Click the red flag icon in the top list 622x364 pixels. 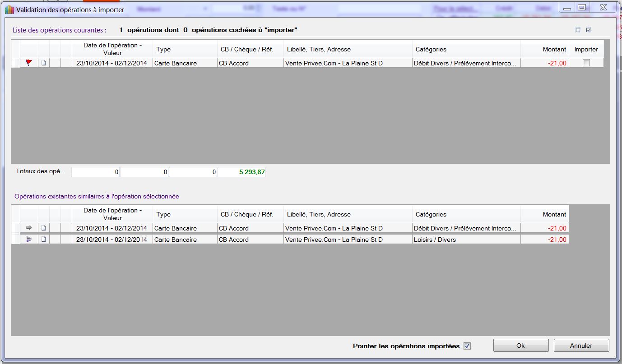pos(29,63)
